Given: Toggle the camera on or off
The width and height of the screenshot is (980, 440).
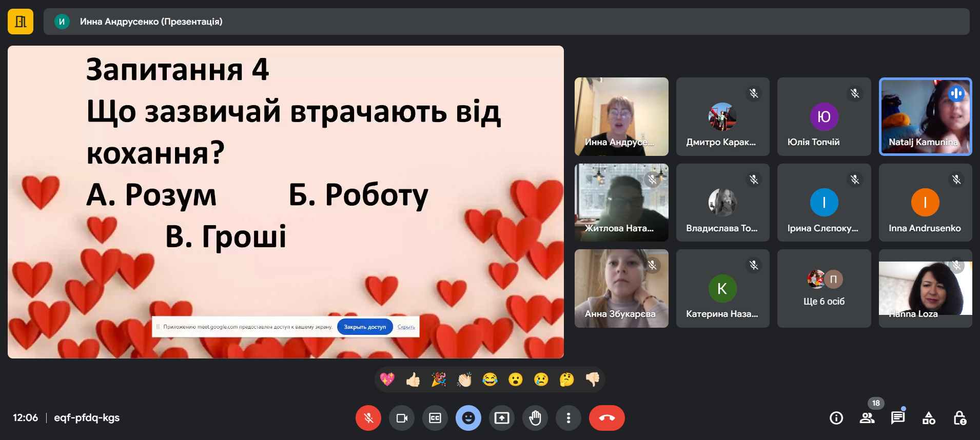Looking at the screenshot, I should coord(402,418).
